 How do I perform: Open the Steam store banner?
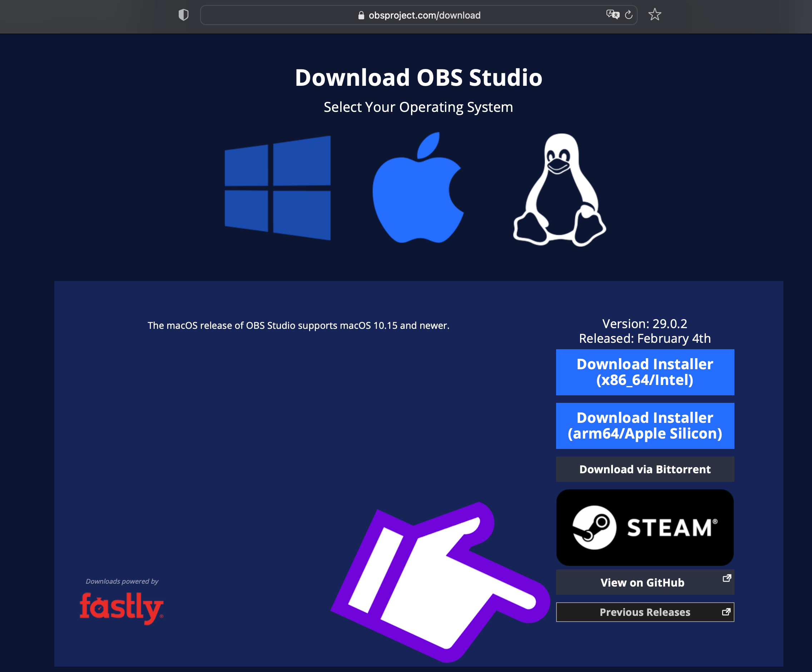tap(645, 527)
